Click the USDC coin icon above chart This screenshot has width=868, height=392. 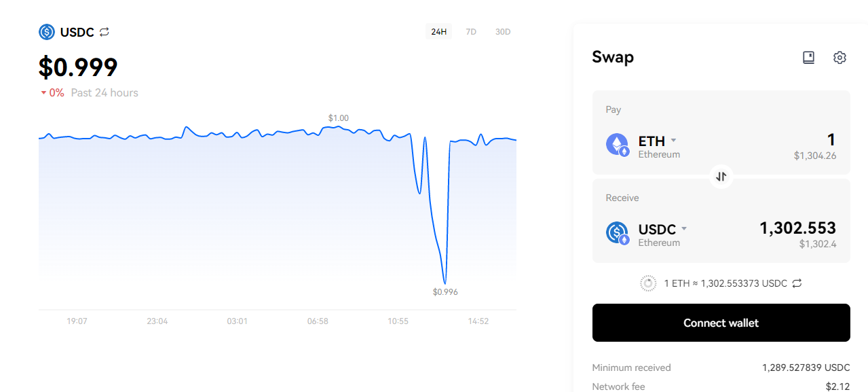pyautogui.click(x=47, y=32)
